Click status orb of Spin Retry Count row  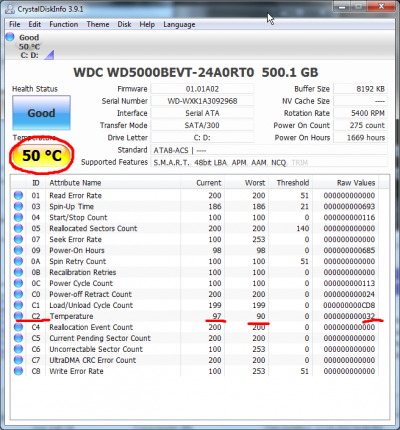tap(18, 261)
